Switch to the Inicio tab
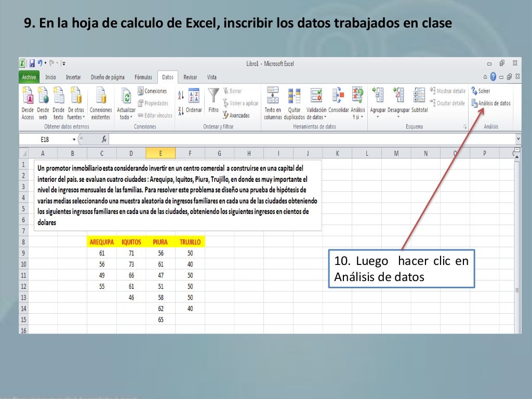Image resolution: width=532 pixels, height=399 pixels. click(x=50, y=77)
